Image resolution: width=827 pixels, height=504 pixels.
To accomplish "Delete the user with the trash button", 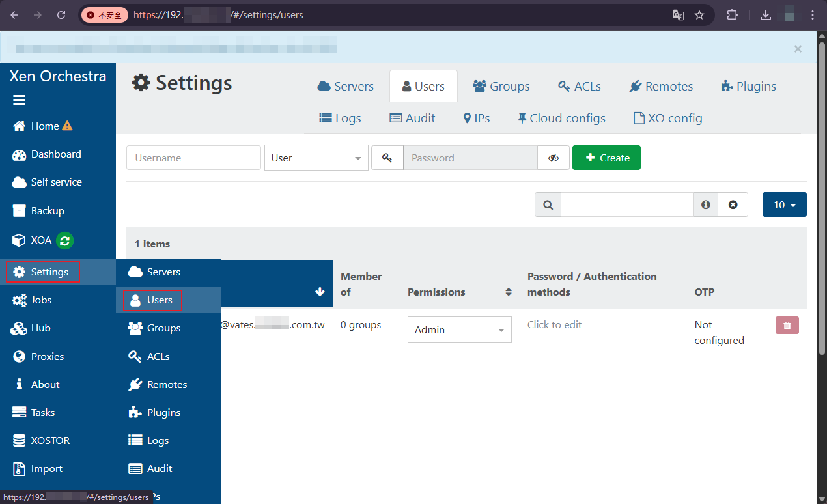I will [787, 326].
